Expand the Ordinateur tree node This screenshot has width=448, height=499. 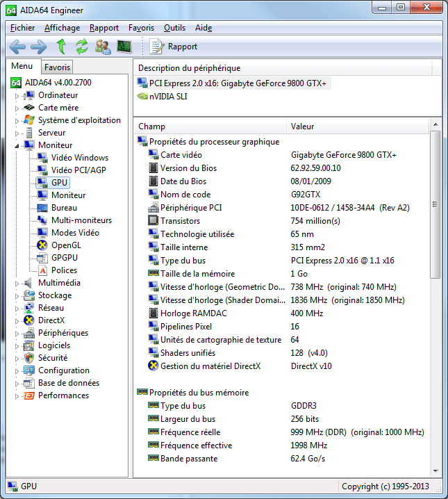click(17, 95)
